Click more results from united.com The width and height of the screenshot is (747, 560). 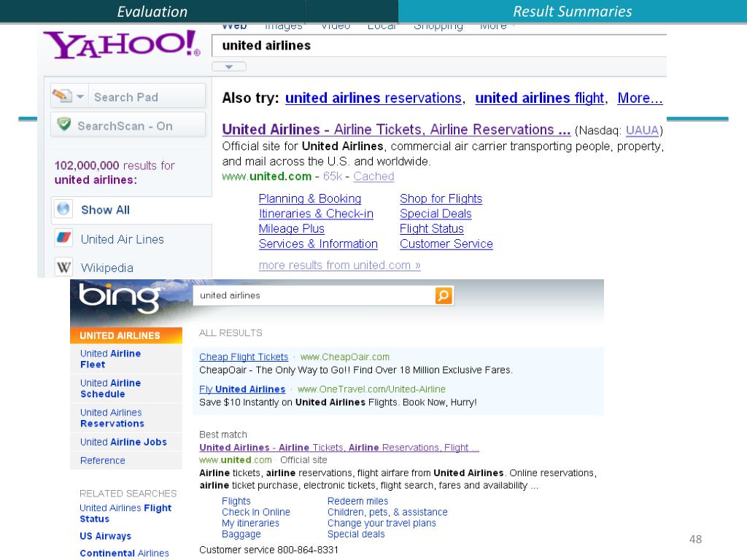pyautogui.click(x=339, y=265)
